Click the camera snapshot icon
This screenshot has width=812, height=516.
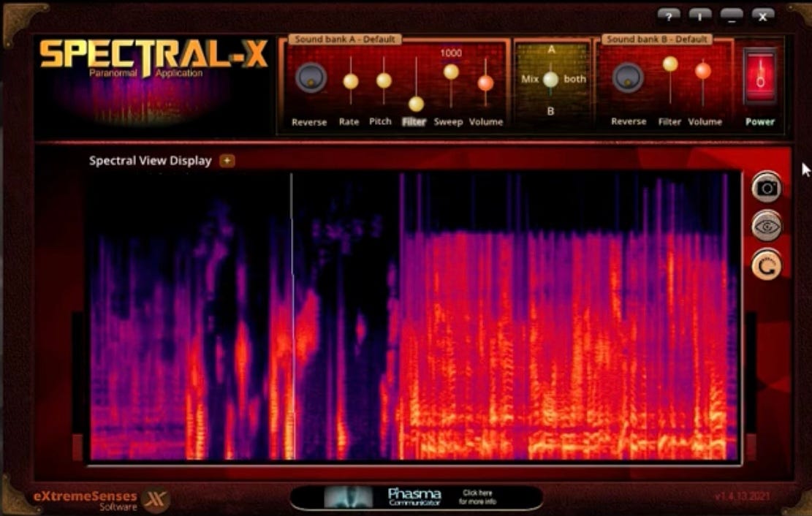point(767,188)
